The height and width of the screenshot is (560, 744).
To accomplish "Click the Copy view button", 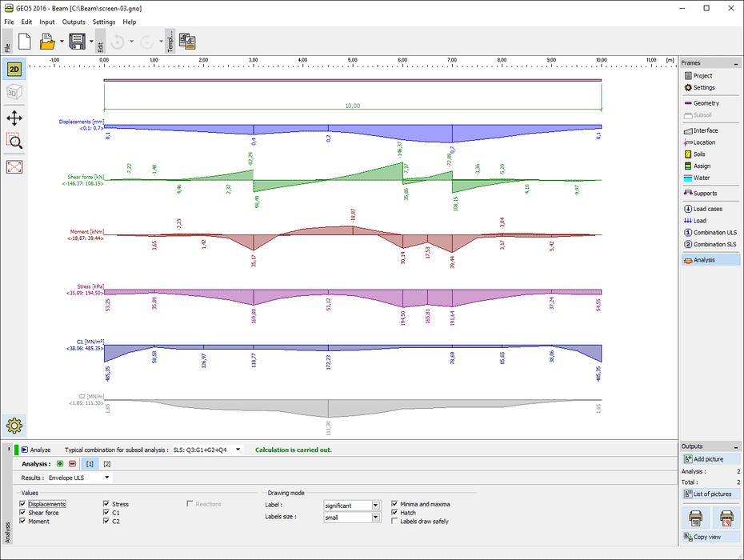I will (x=710, y=537).
